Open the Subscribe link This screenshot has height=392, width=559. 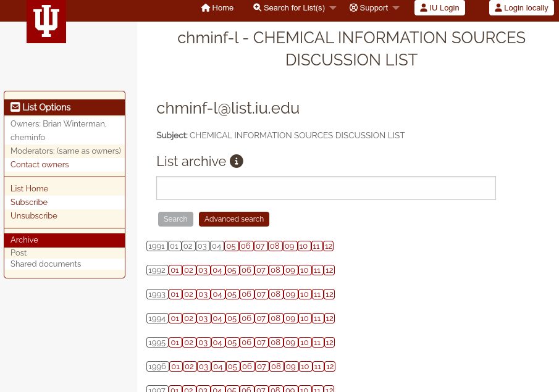[x=29, y=202]
